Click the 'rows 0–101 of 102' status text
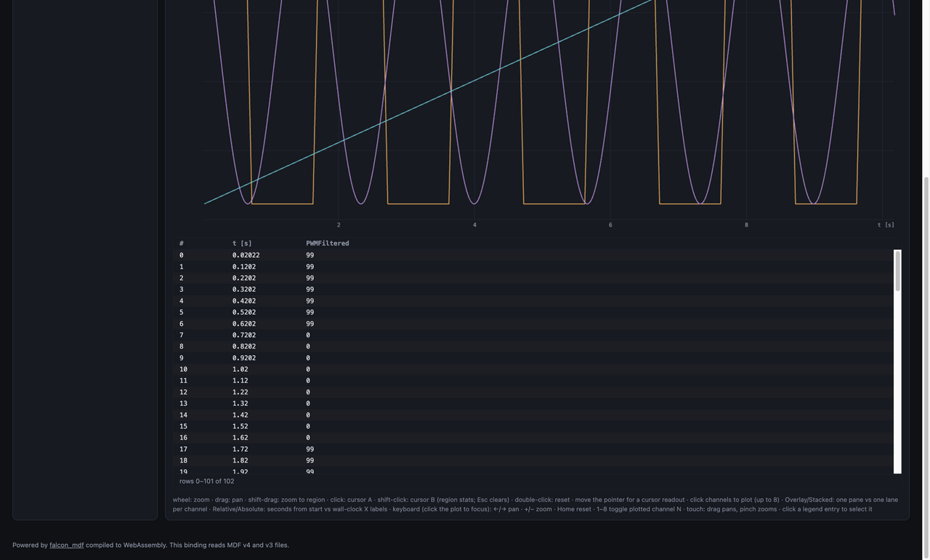The height and width of the screenshot is (560, 930). coord(207,481)
